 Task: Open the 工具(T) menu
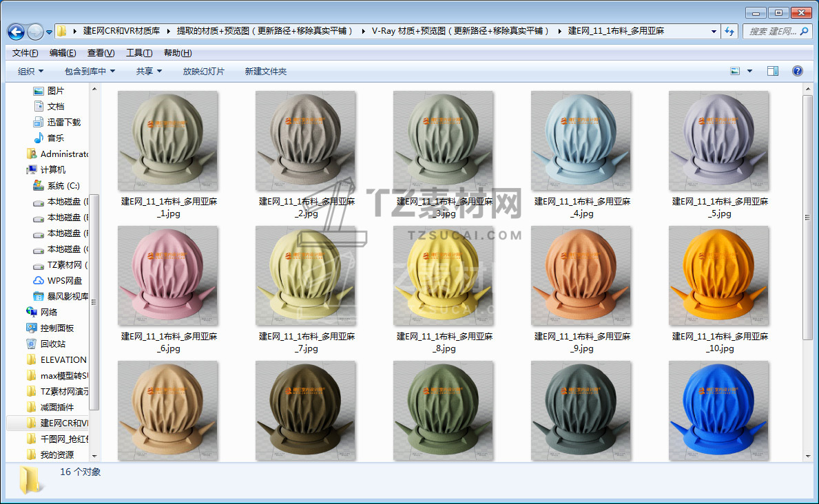139,53
